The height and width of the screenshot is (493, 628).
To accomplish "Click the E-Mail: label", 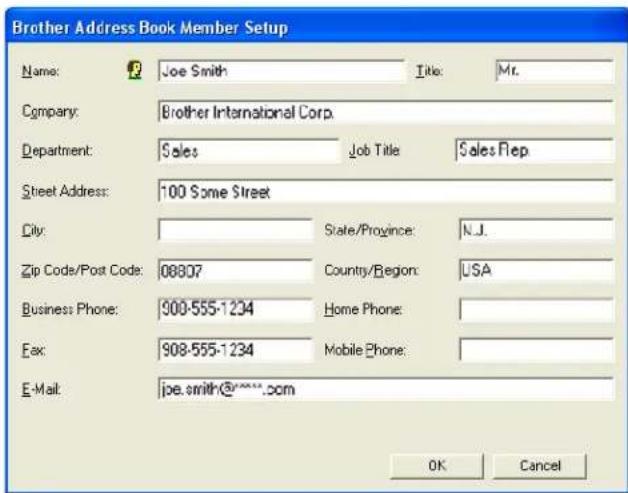I will pos(41,389).
